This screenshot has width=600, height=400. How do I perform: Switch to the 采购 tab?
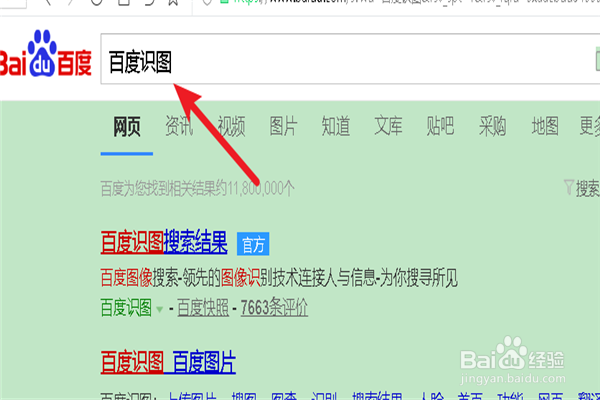tap(493, 126)
